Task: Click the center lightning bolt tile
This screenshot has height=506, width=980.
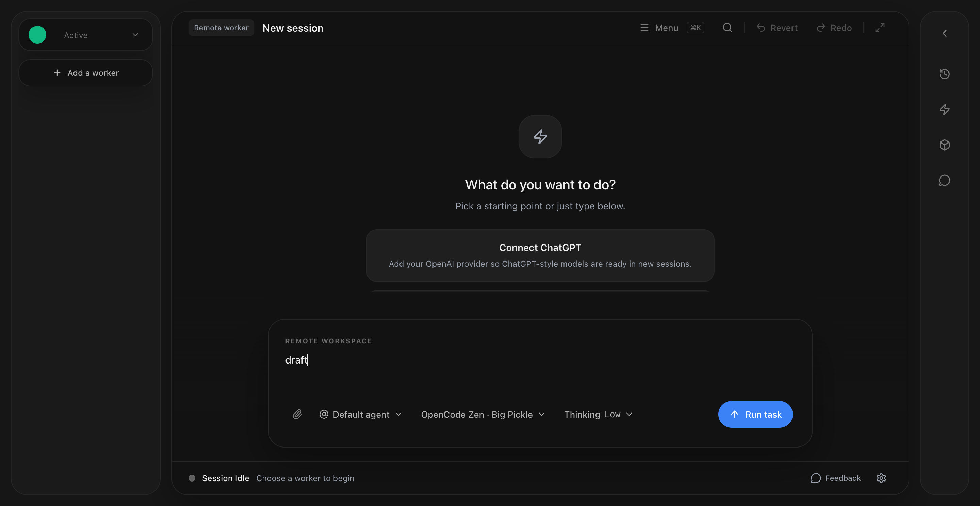Action: (x=540, y=136)
